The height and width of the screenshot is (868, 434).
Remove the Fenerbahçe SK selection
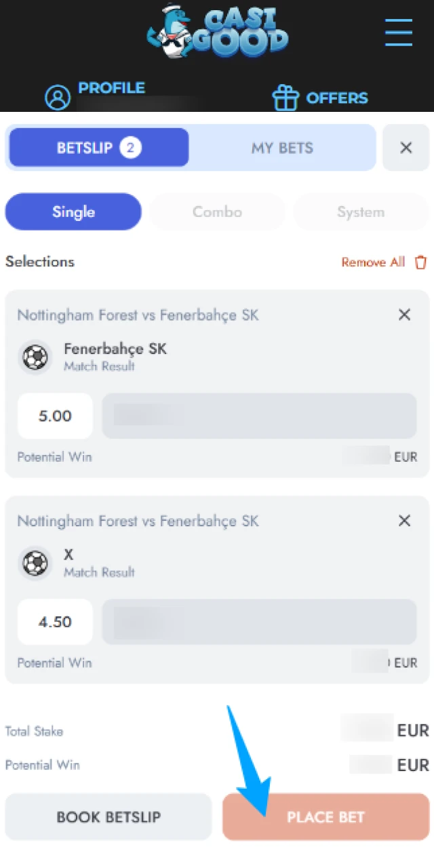tap(404, 315)
